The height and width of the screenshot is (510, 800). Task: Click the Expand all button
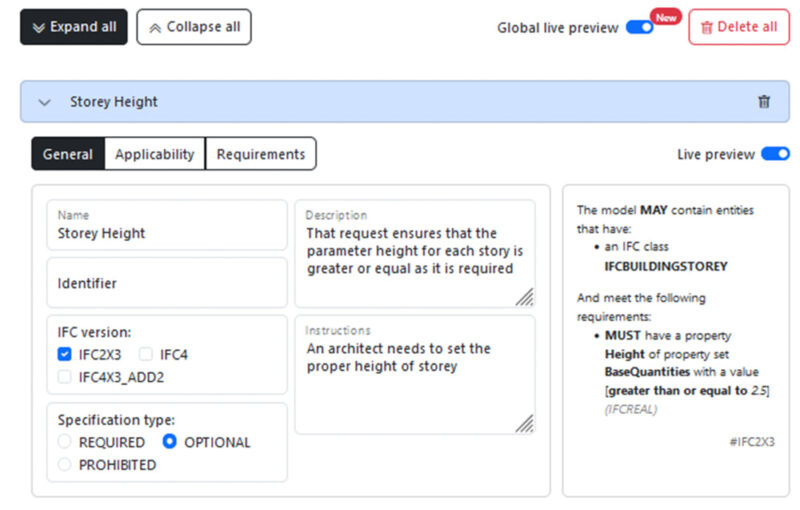tap(74, 27)
